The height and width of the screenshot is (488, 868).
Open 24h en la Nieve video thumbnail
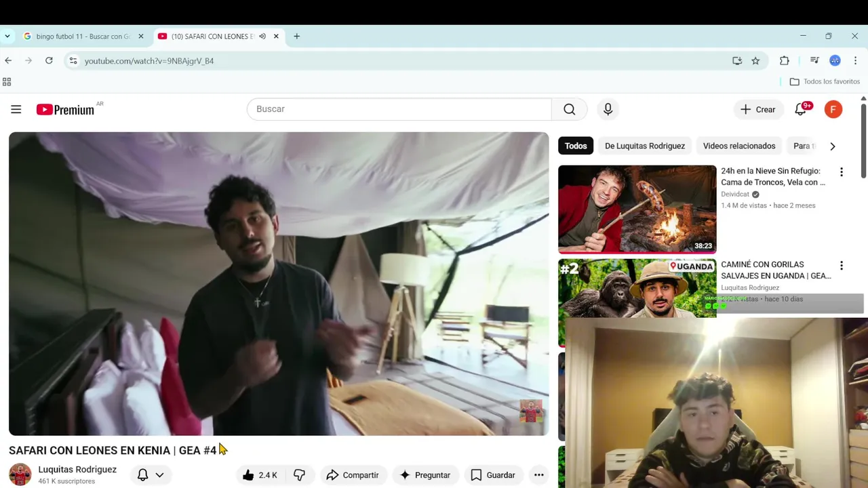(x=637, y=209)
